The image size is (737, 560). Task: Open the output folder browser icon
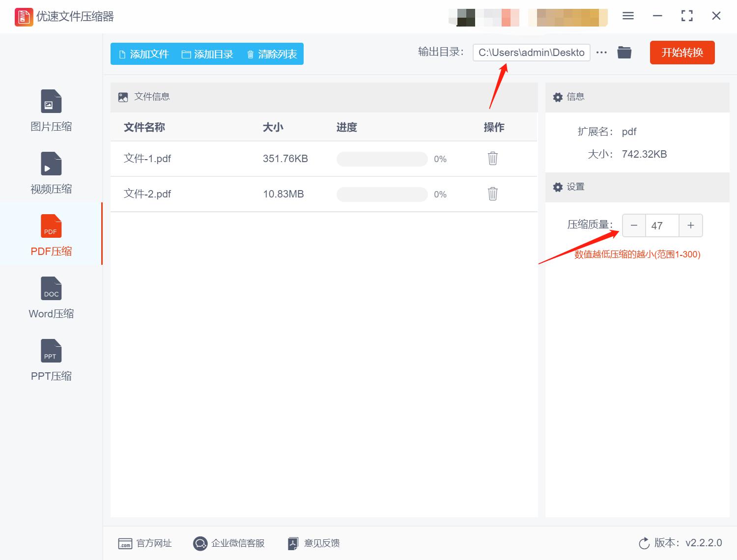click(x=624, y=52)
